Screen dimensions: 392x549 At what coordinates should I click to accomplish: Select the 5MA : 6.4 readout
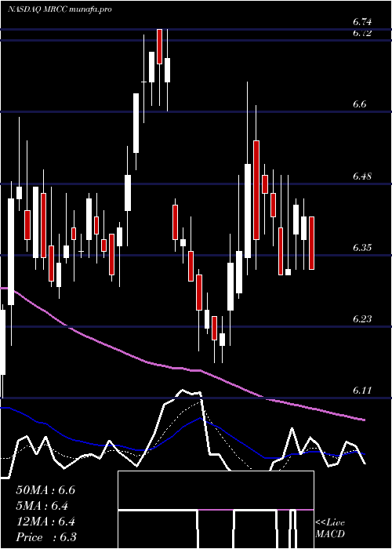[x=42, y=506]
